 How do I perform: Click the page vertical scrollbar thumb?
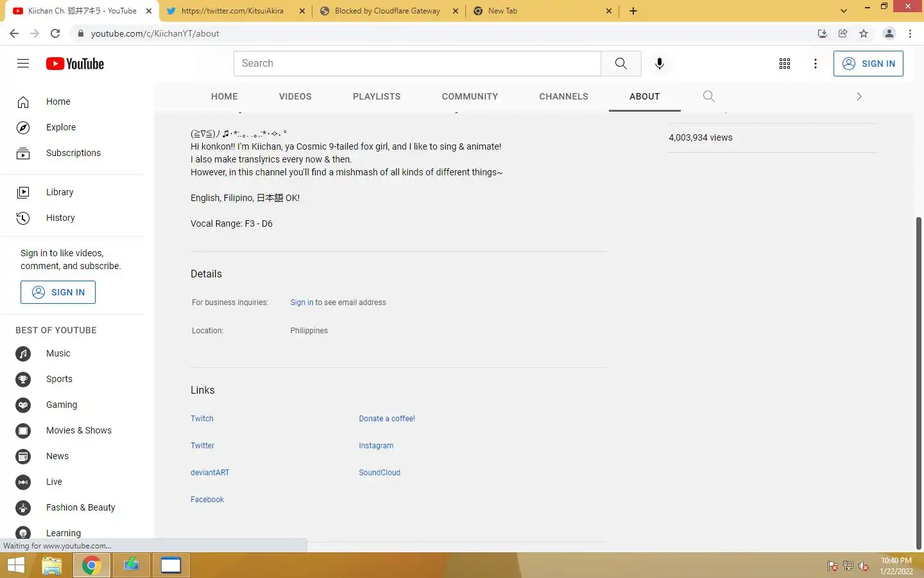pos(919,382)
